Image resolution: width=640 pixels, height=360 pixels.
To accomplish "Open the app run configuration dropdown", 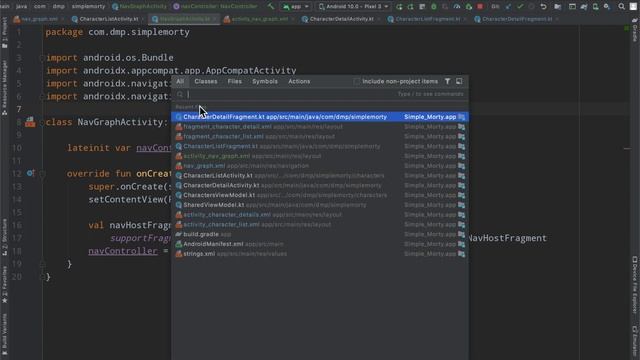I will [x=296, y=7].
